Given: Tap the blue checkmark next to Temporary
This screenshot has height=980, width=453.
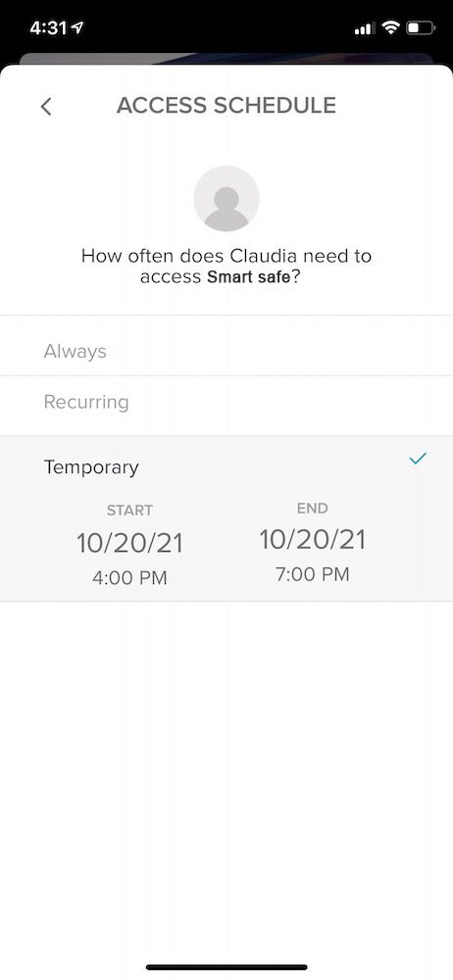Looking at the screenshot, I should pos(417,459).
